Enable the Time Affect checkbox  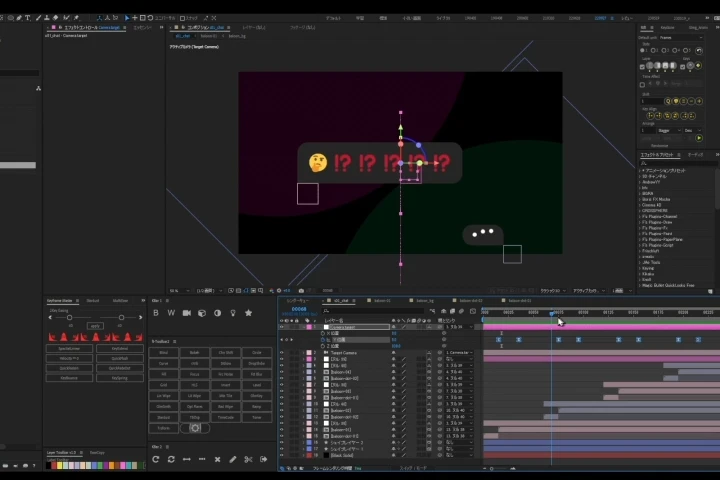coord(642,85)
